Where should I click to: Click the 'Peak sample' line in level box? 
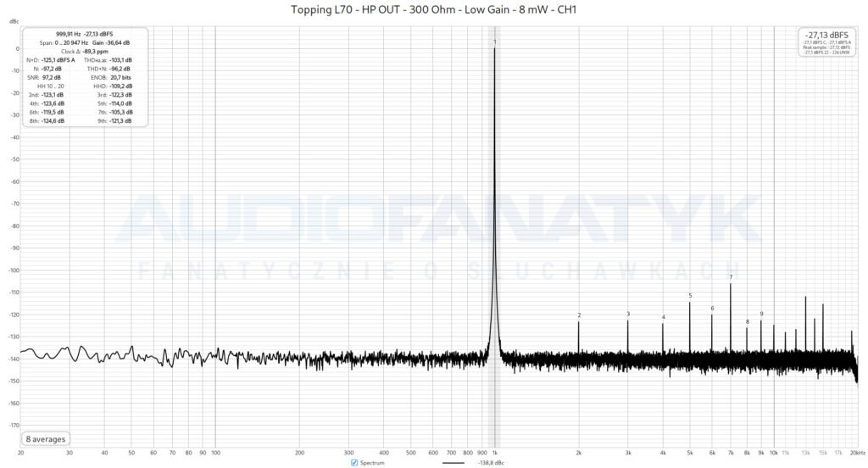pos(826,47)
